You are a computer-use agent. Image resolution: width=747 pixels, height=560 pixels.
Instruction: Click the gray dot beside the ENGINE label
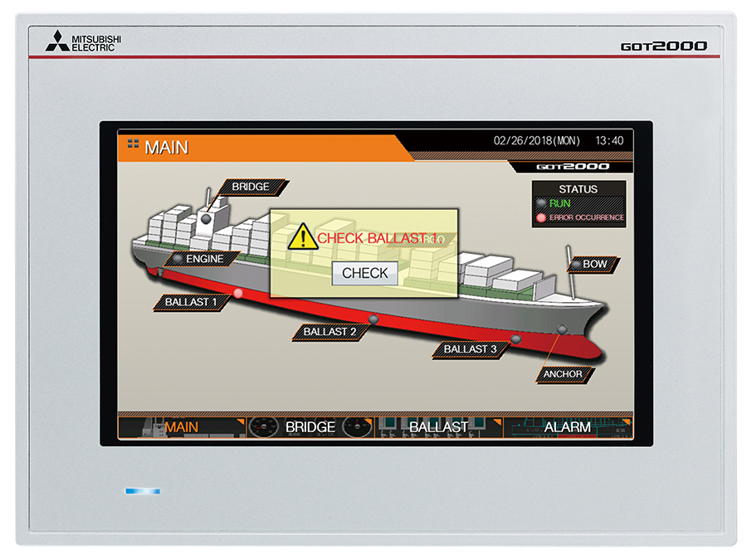[x=178, y=259]
